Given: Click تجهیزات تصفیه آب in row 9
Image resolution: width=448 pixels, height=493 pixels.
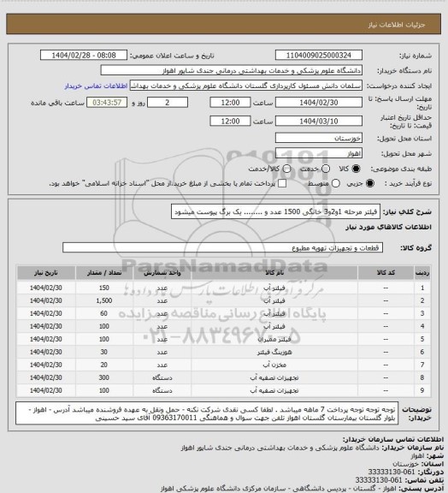Looking at the screenshot, I should 274,391.
